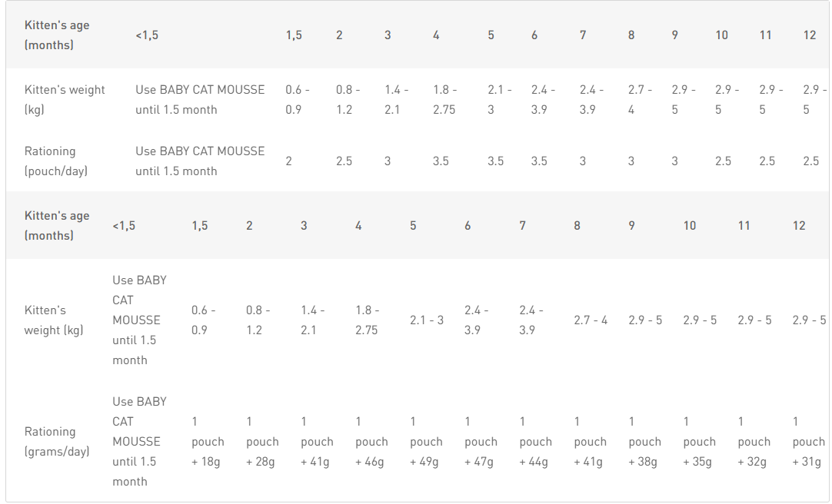This screenshot has width=832, height=504.
Task: Select the '1 pouch + 31g' cell
Action: pyautogui.click(x=808, y=441)
